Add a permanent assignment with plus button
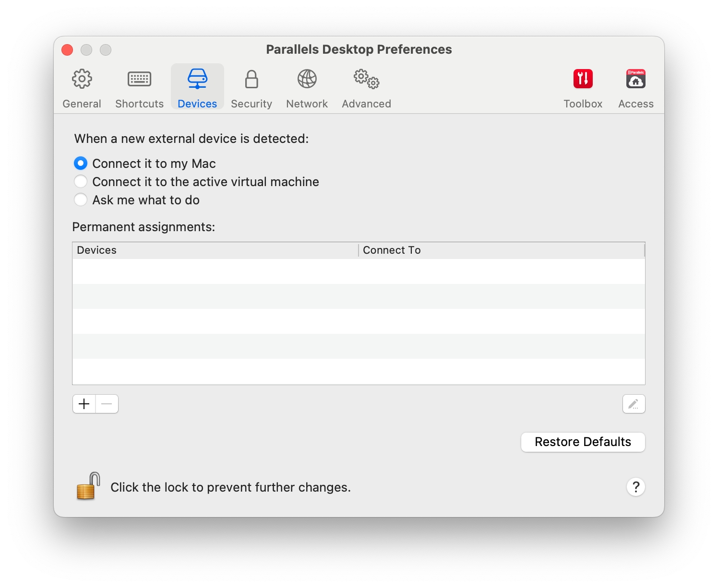The image size is (718, 588). pyautogui.click(x=84, y=404)
